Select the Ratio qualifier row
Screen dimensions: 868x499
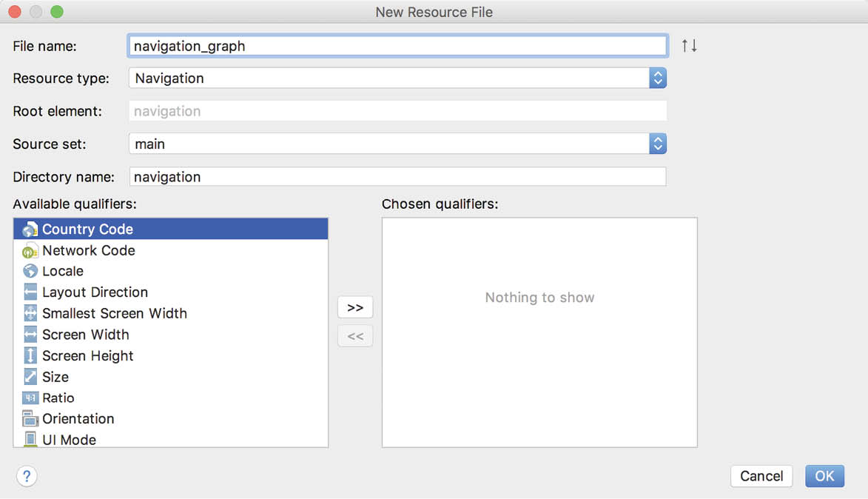tap(170, 398)
